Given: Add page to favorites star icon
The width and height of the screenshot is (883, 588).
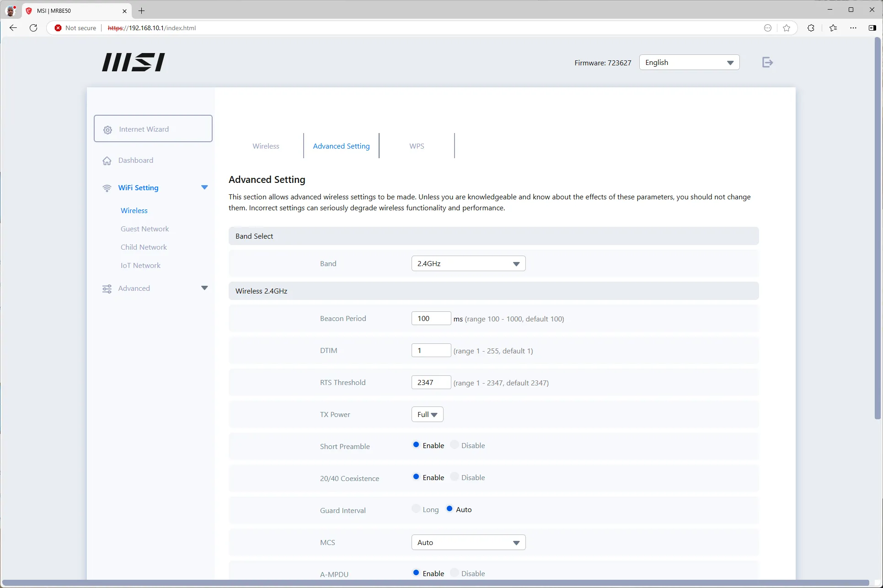Looking at the screenshot, I should coord(787,28).
